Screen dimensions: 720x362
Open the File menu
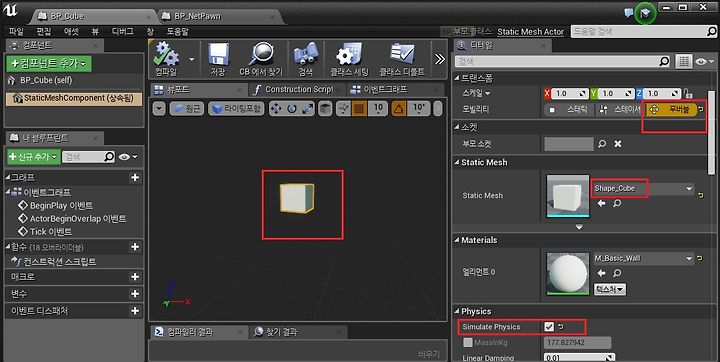tap(16, 31)
